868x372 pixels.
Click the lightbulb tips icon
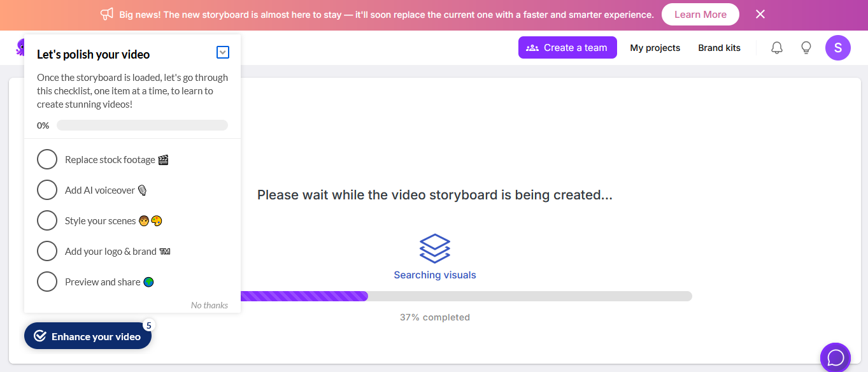(x=806, y=48)
